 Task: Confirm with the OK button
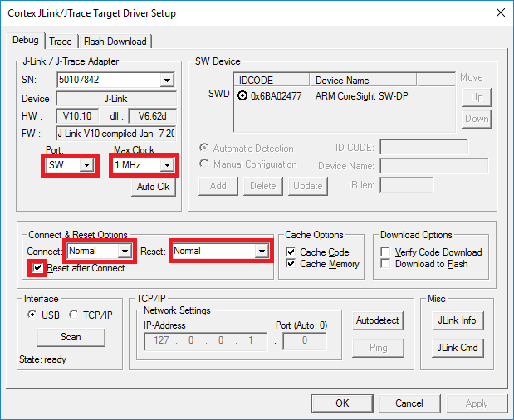tap(342, 403)
